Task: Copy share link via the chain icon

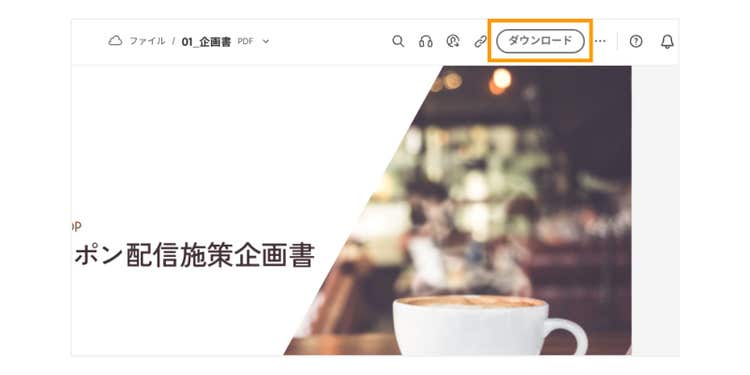Action: [x=480, y=41]
